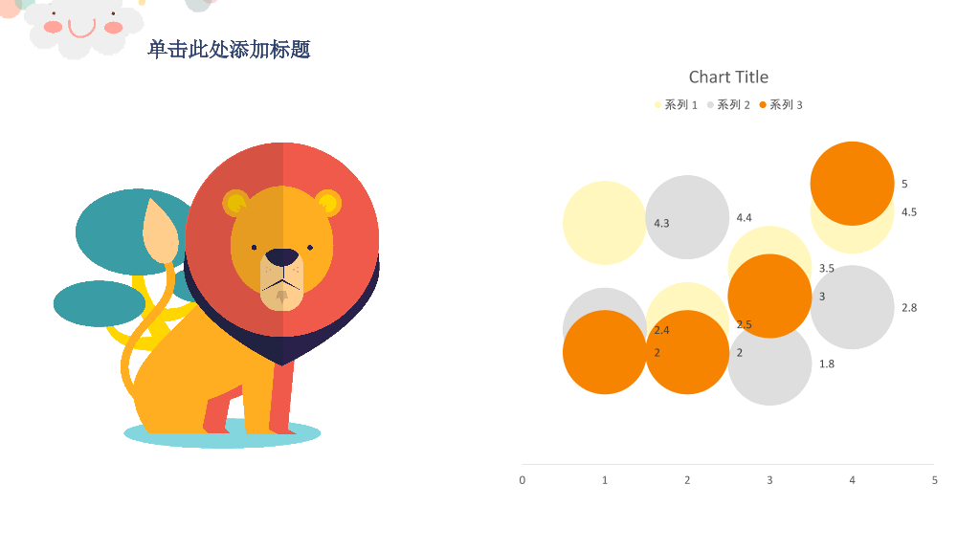
Task: Select the gray bubble labeled 4.4
Action: coord(687,217)
